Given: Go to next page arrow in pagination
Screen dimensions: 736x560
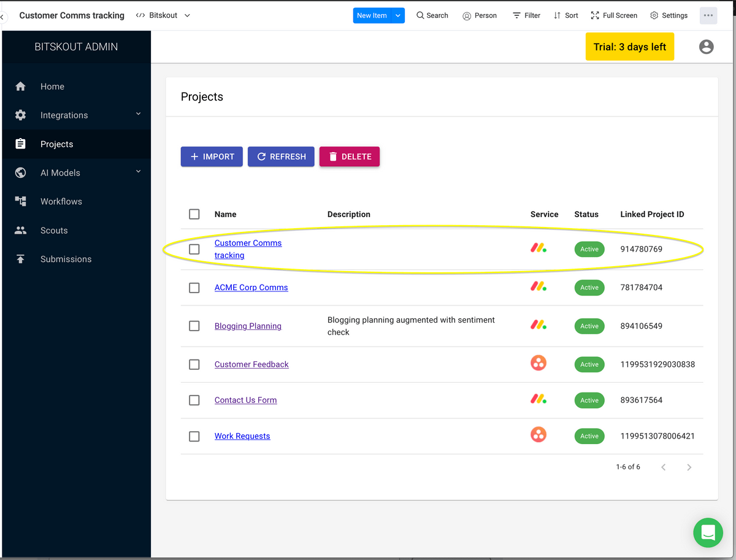Looking at the screenshot, I should pos(689,467).
